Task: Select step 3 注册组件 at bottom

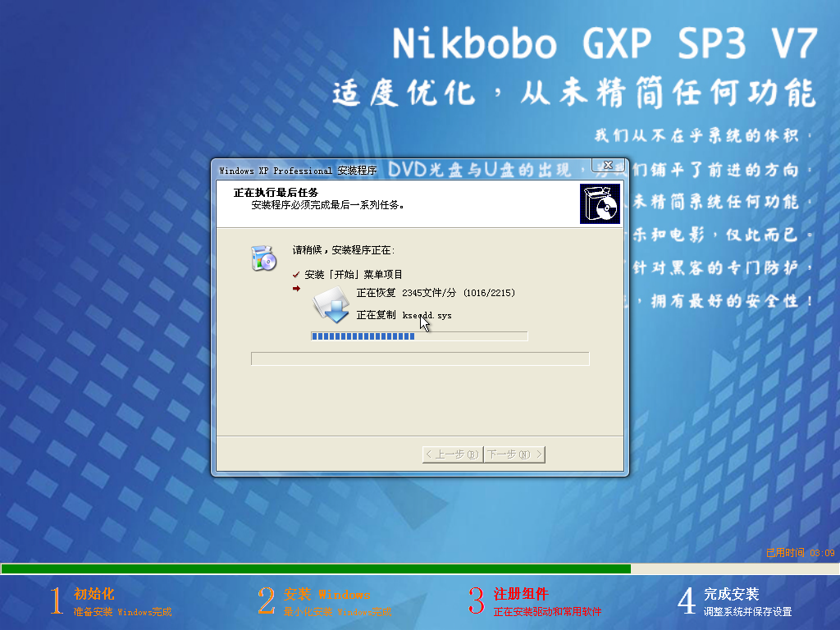Action: tap(535, 601)
